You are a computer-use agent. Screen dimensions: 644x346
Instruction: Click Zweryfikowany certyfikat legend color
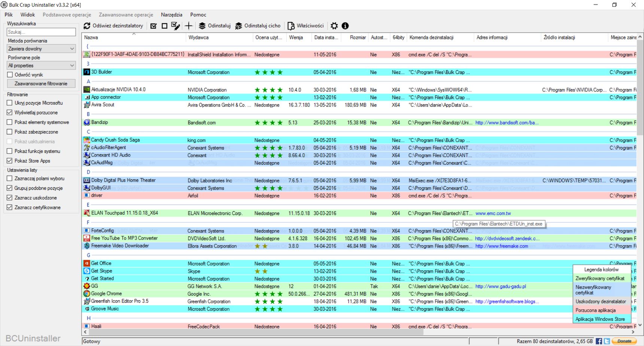coord(602,279)
